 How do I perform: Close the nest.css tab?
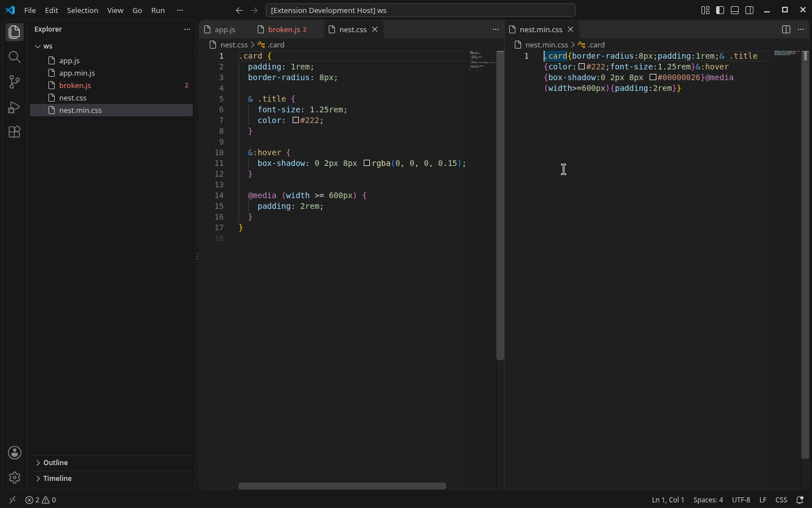(375, 29)
